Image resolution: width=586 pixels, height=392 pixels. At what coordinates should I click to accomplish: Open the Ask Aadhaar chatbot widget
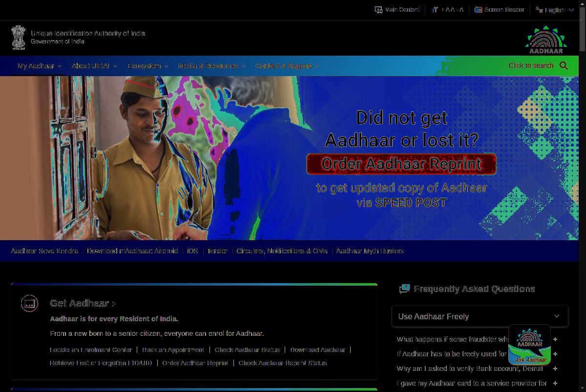click(x=529, y=345)
